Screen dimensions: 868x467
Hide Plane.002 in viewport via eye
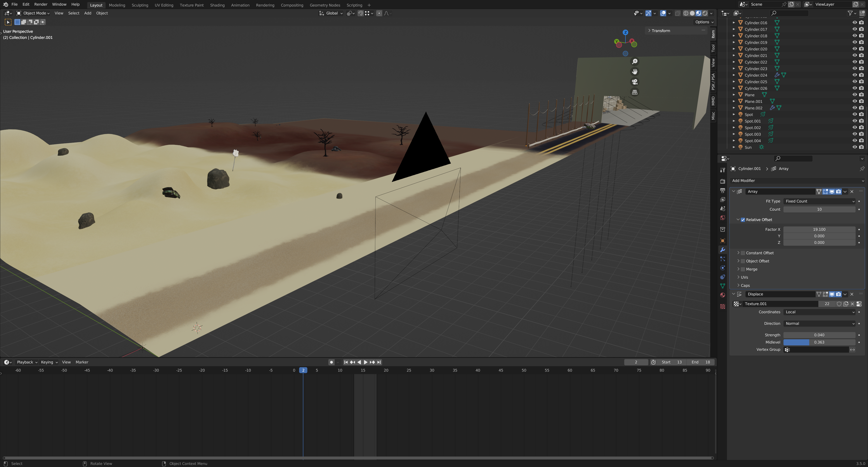pyautogui.click(x=854, y=108)
